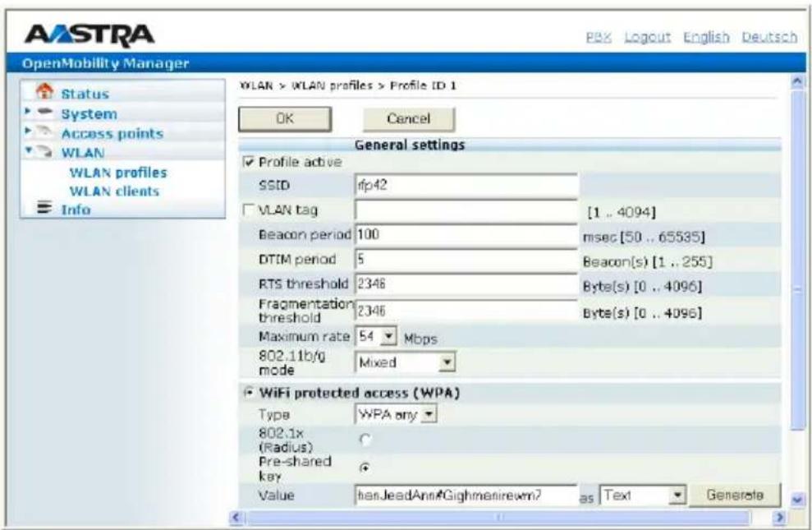Click the Aastra logo

click(x=89, y=35)
